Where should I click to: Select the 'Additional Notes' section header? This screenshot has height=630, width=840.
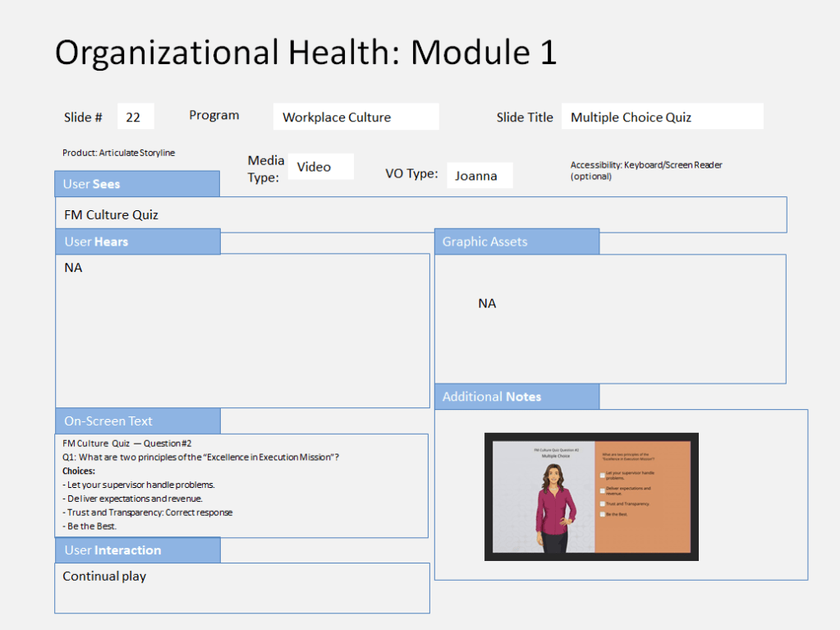(x=516, y=397)
